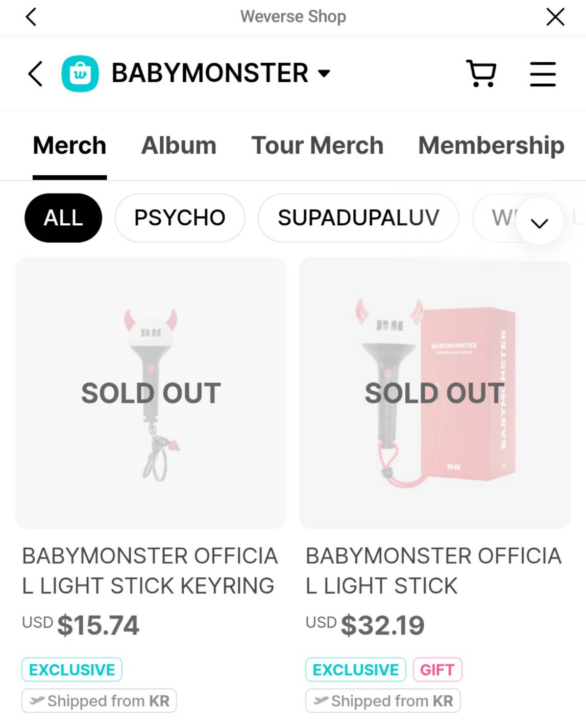Click the GIFT badge on light stick

pos(437,670)
